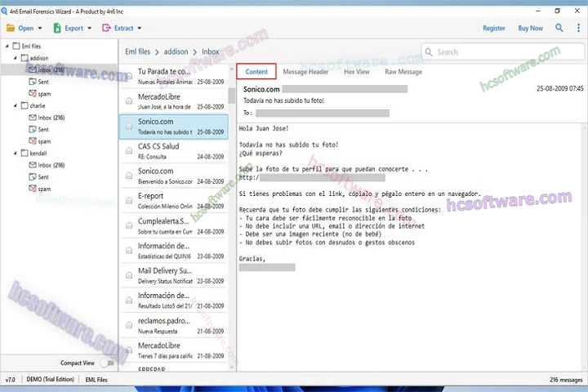Open the Export dropdown arrow
Image resolution: width=588 pixels, height=392 pixels.
[x=89, y=28]
